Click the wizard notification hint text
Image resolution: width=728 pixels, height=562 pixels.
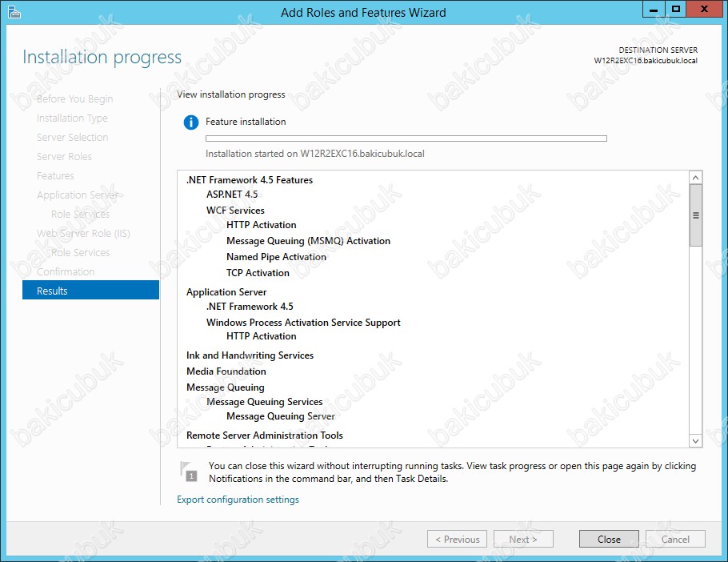pyautogui.click(x=452, y=472)
